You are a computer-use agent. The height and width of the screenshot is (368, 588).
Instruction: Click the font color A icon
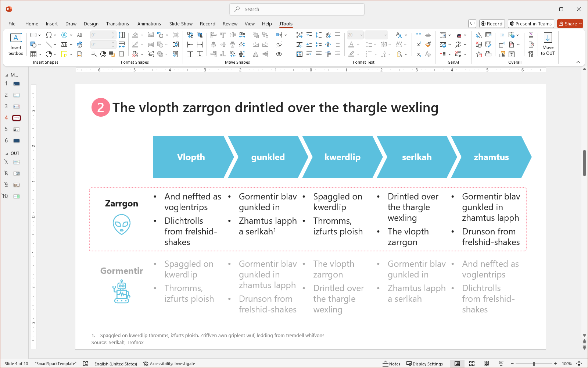tap(352, 45)
